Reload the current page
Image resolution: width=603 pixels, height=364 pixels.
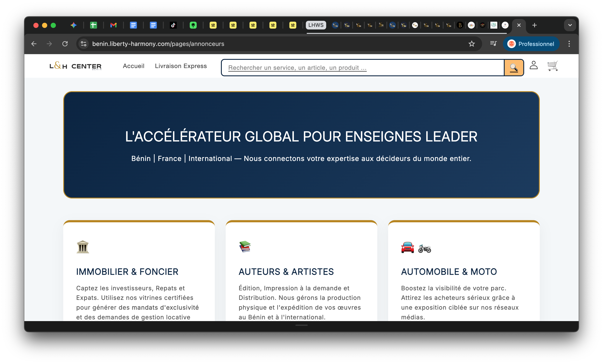[65, 44]
